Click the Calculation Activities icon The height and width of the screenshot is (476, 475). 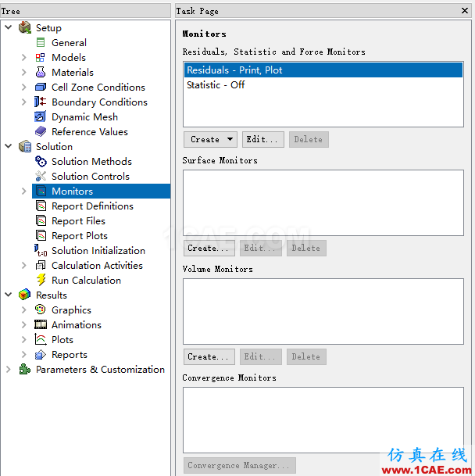41,265
